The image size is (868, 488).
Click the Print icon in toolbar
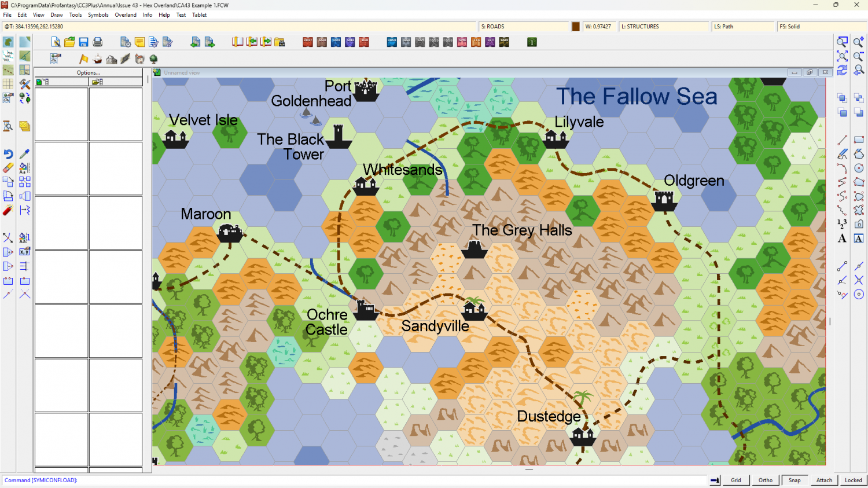pos(98,42)
